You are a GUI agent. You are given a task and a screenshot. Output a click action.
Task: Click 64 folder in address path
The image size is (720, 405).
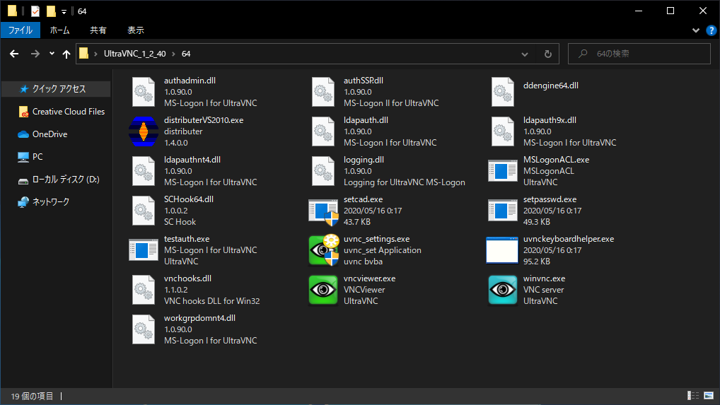[x=186, y=54]
